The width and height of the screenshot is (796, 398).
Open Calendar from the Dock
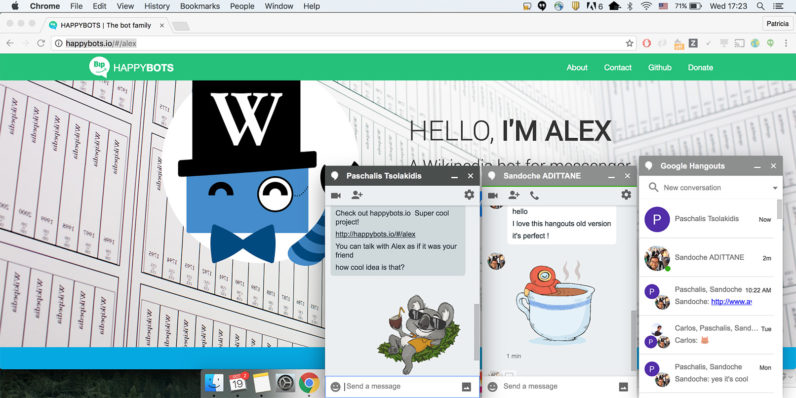(238, 383)
